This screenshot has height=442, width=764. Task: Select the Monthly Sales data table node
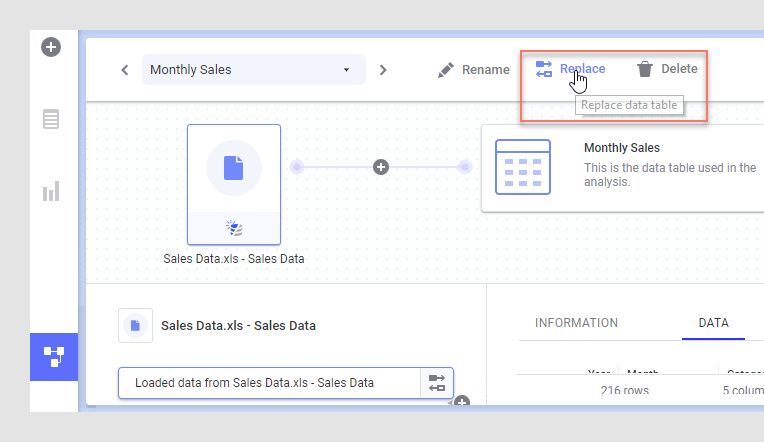coord(620,167)
